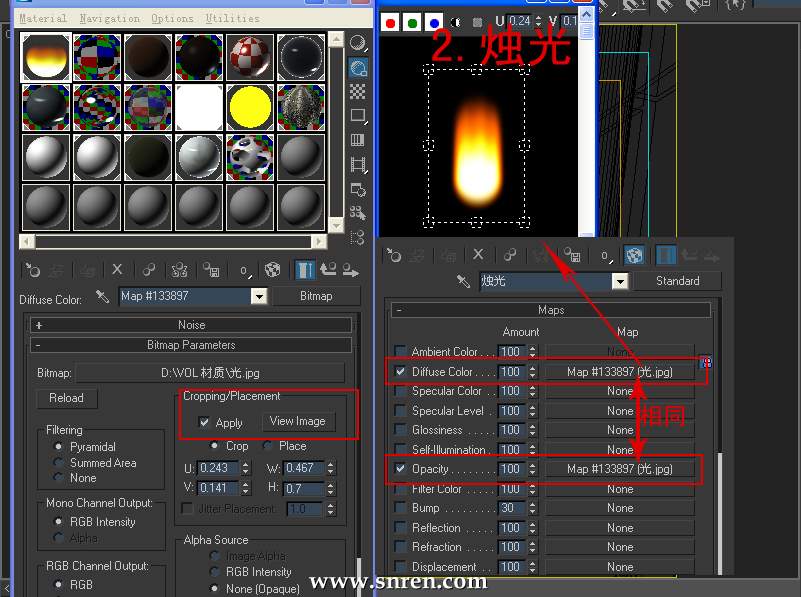Enable the Reflection map checkbox
The width and height of the screenshot is (801, 597).
point(400,527)
